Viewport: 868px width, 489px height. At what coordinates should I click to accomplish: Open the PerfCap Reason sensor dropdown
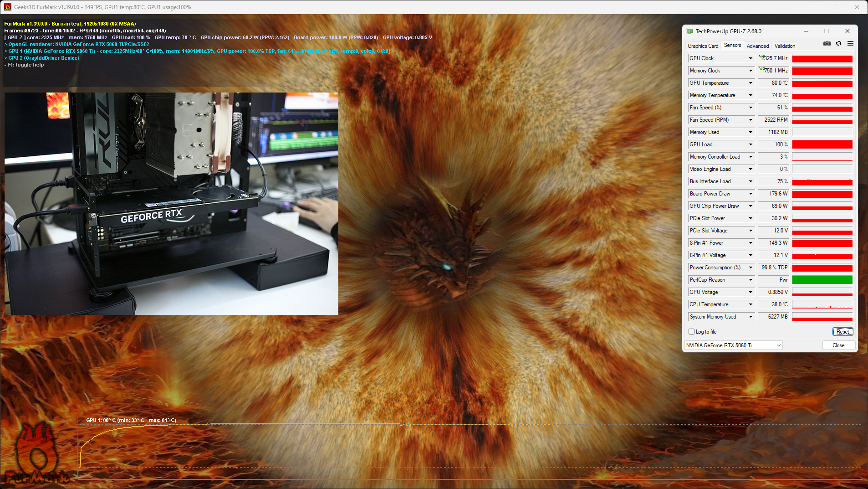[751, 280]
